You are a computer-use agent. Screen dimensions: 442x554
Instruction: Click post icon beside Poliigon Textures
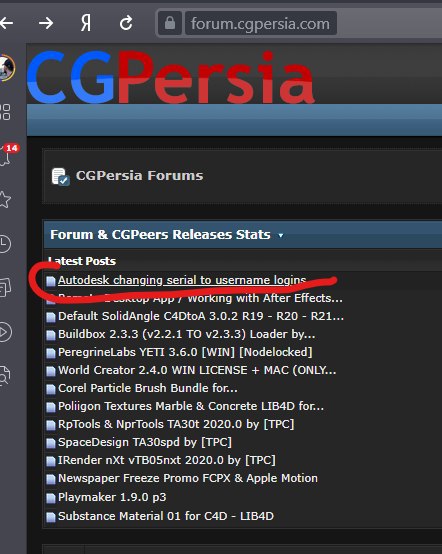51,407
